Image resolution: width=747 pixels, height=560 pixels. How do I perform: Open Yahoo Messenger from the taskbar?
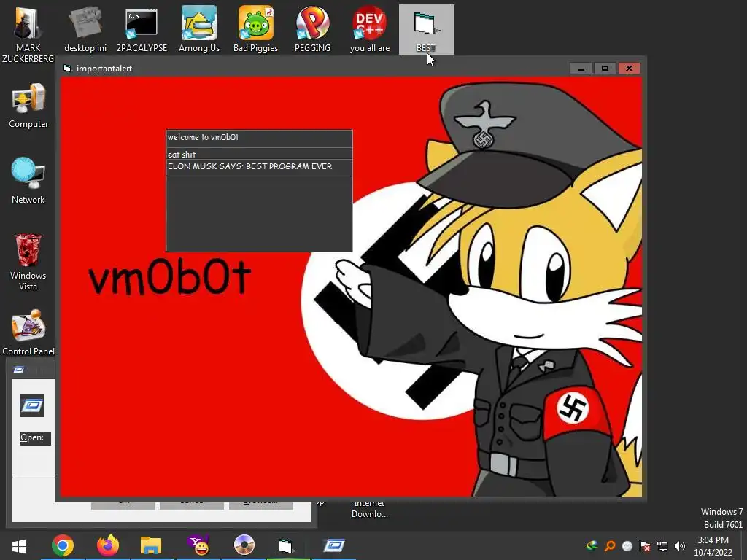(x=198, y=545)
